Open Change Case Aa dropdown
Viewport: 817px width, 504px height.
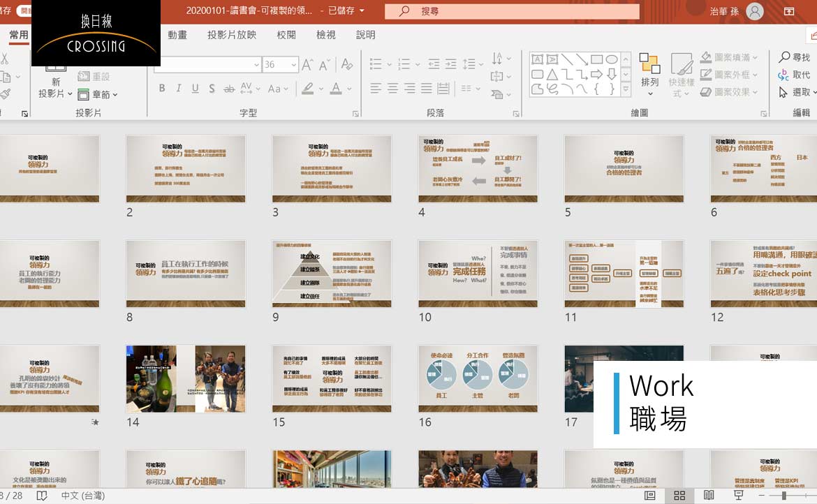click(278, 89)
